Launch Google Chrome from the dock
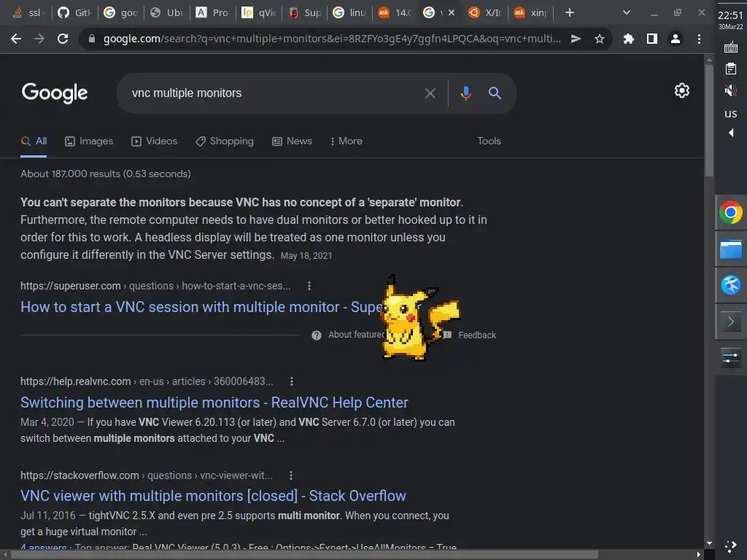The height and width of the screenshot is (560, 747). tap(731, 212)
